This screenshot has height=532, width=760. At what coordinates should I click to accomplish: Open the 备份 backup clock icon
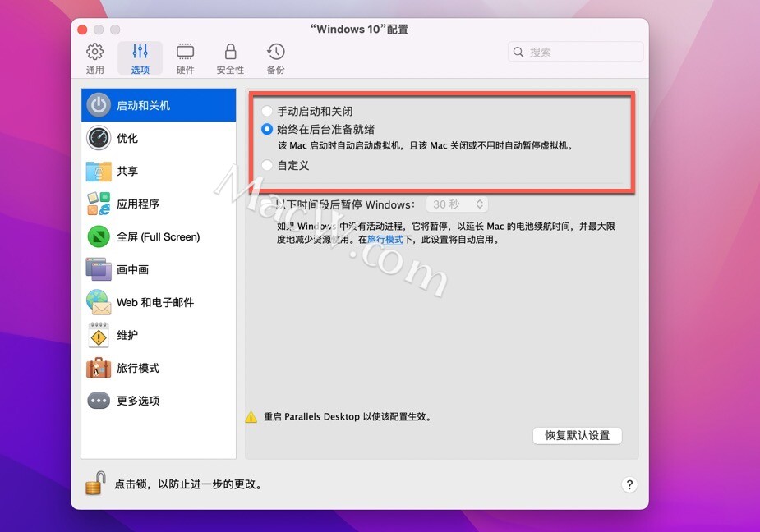275,52
